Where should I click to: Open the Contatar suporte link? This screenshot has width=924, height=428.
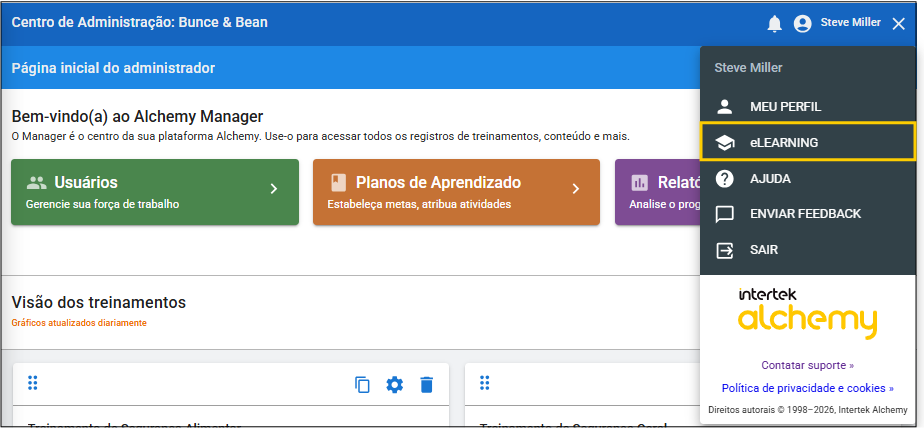pyautogui.click(x=807, y=365)
